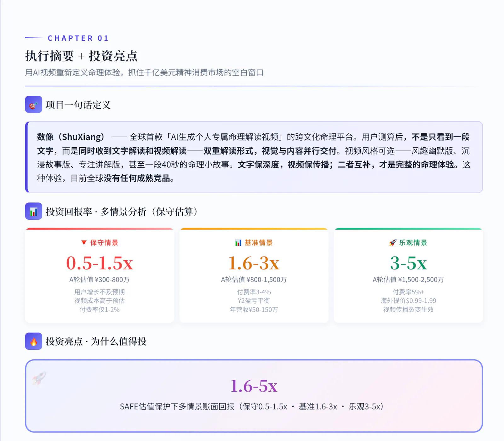Click the line 付费率3-4%
504x441 pixels.
pos(254,292)
